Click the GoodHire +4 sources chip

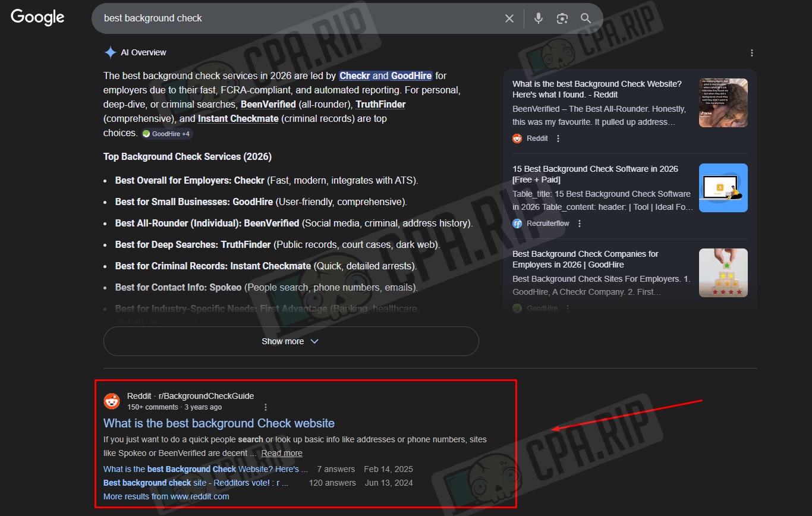pos(167,133)
